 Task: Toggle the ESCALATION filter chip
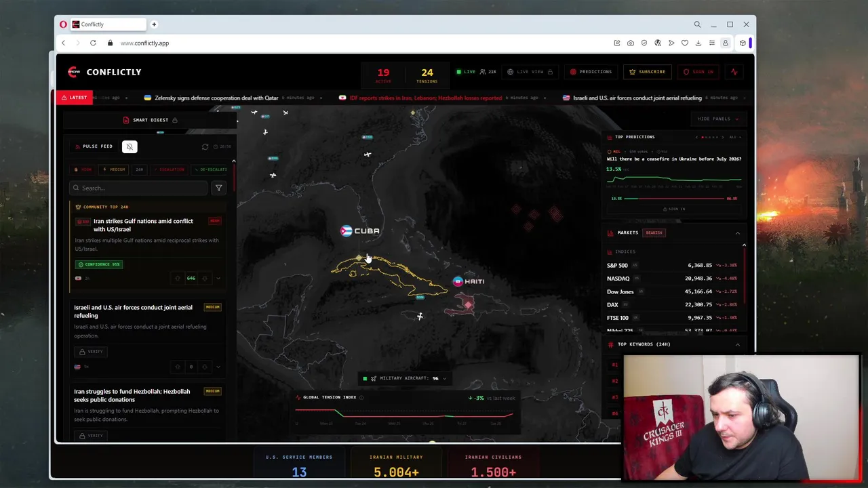coord(169,169)
